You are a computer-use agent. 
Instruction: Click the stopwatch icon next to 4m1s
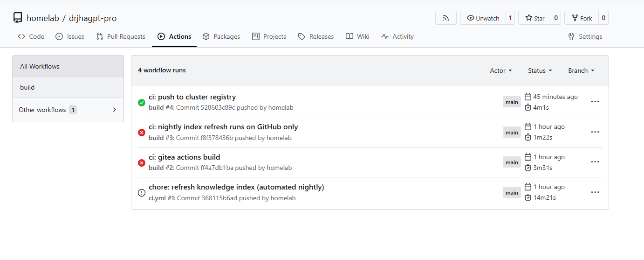pos(528,107)
